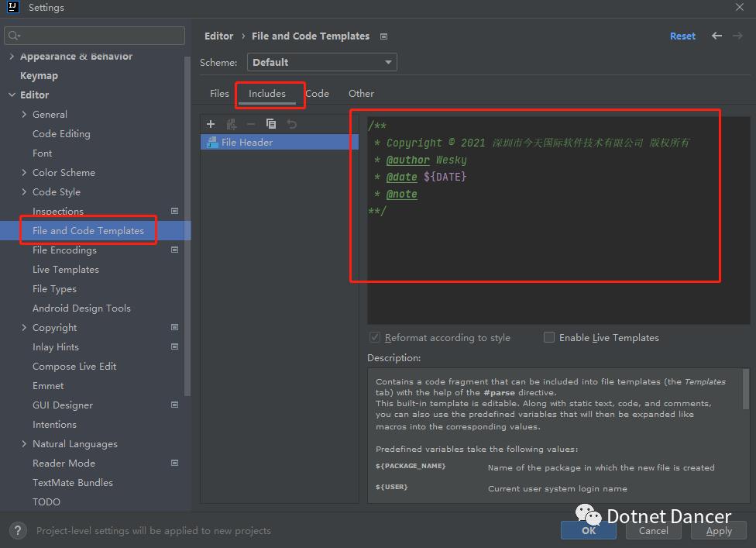756x548 pixels.
Task: Expand the Natural Languages node
Action: click(x=24, y=444)
